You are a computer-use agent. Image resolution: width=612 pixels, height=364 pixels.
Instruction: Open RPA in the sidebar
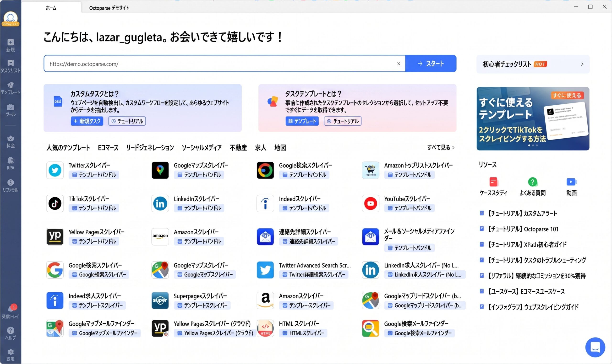10,164
